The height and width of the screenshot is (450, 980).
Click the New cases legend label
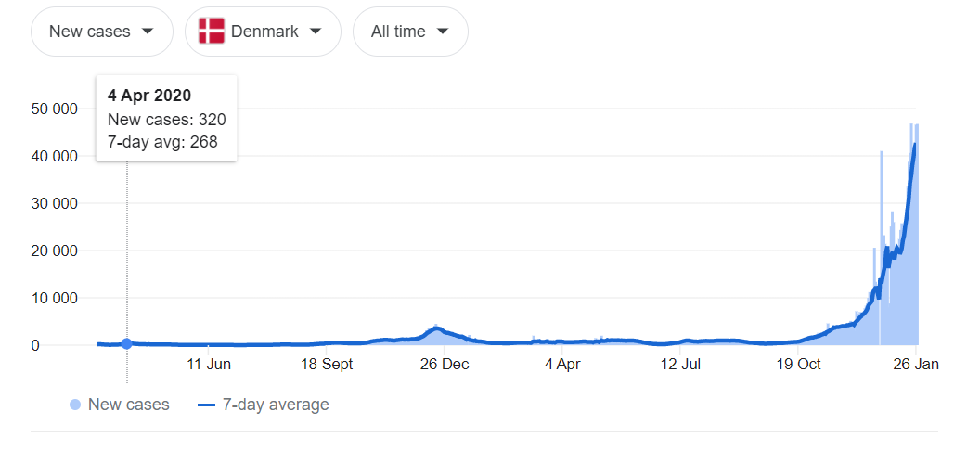pos(129,405)
